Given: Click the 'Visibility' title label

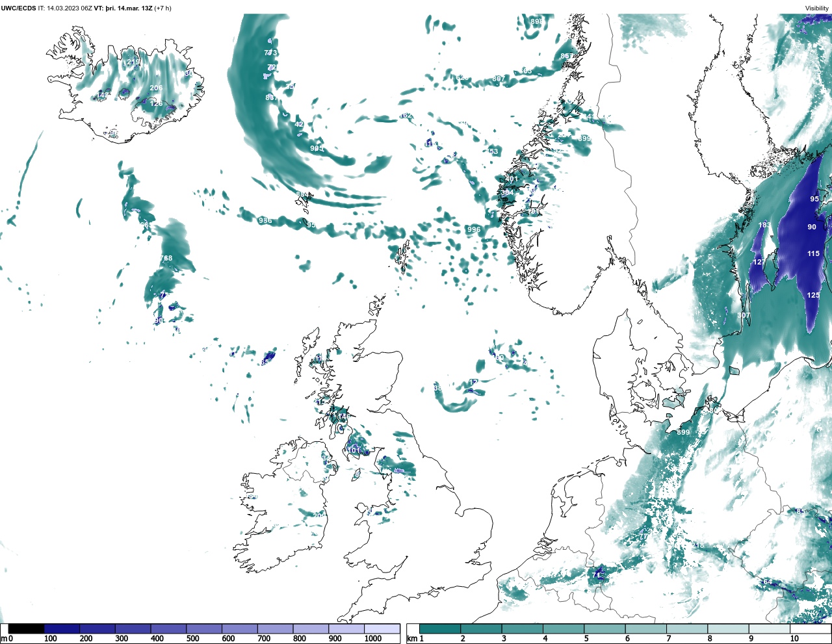Looking at the screenshot, I should [x=817, y=8].
